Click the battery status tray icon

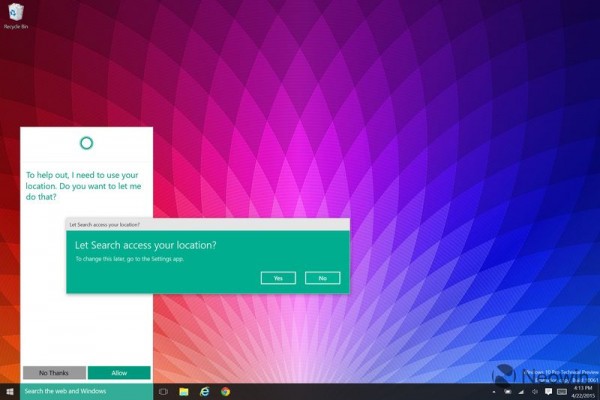[x=508, y=392]
